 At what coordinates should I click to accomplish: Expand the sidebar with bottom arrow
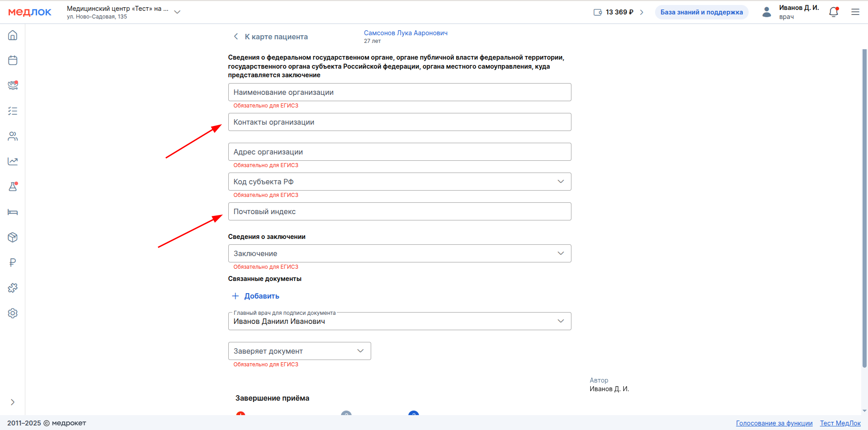pyautogui.click(x=13, y=402)
